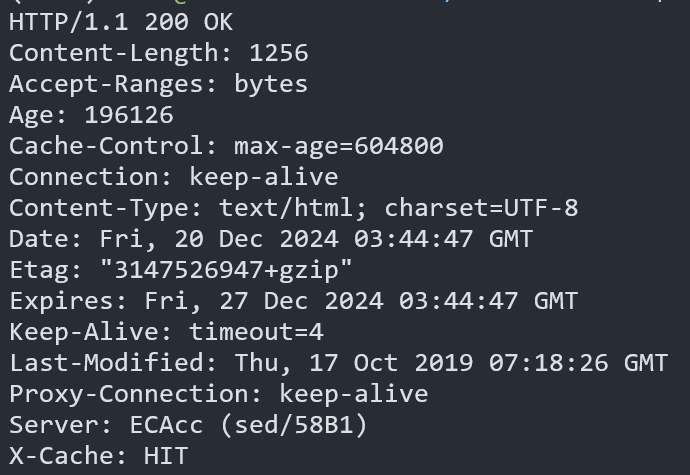Click the Keep-Alive timeout=4 value
This screenshot has height=475, width=690.
pyautogui.click(x=256, y=332)
